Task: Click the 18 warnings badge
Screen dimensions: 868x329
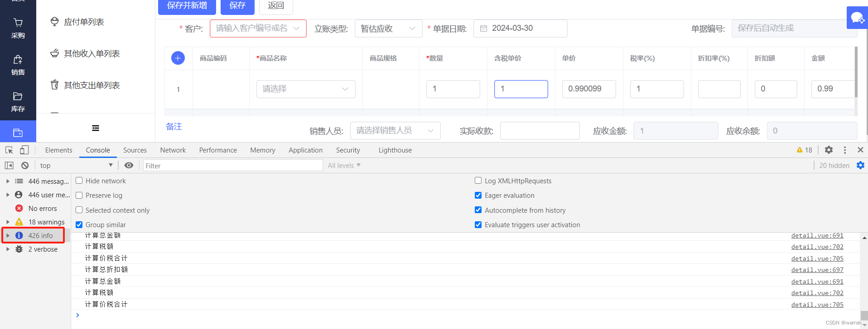Action: (805, 150)
